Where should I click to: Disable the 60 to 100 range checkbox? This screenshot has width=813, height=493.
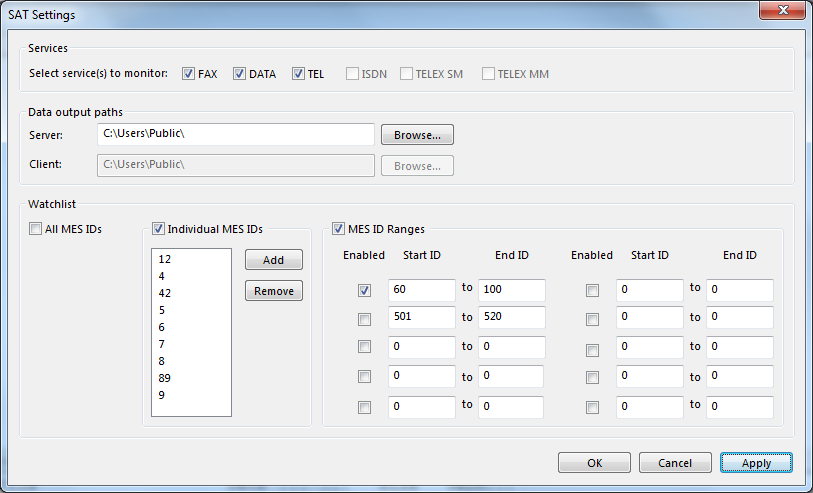point(364,290)
